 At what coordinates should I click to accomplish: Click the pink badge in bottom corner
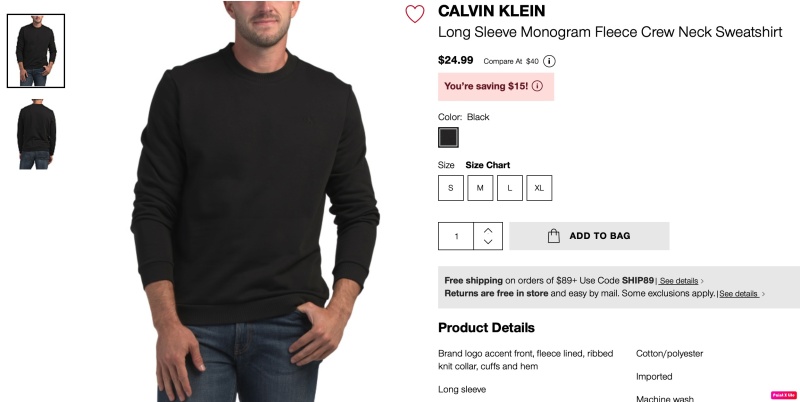(x=783, y=395)
